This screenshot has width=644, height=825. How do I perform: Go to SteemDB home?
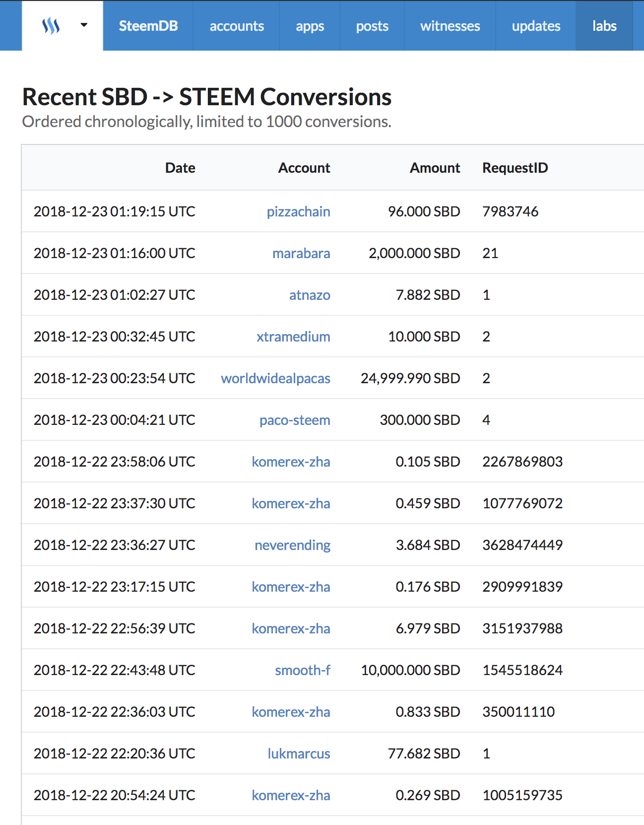[x=148, y=26]
